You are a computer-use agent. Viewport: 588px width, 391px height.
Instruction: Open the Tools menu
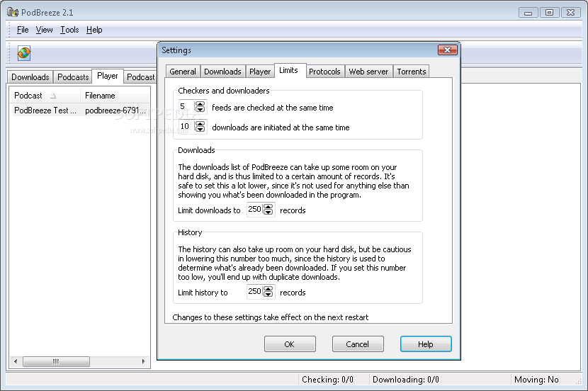tap(69, 30)
